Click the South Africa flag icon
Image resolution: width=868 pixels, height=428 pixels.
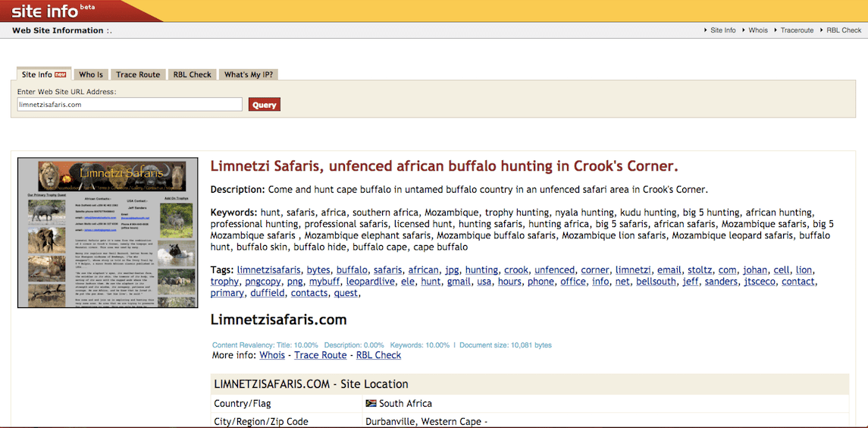(371, 404)
